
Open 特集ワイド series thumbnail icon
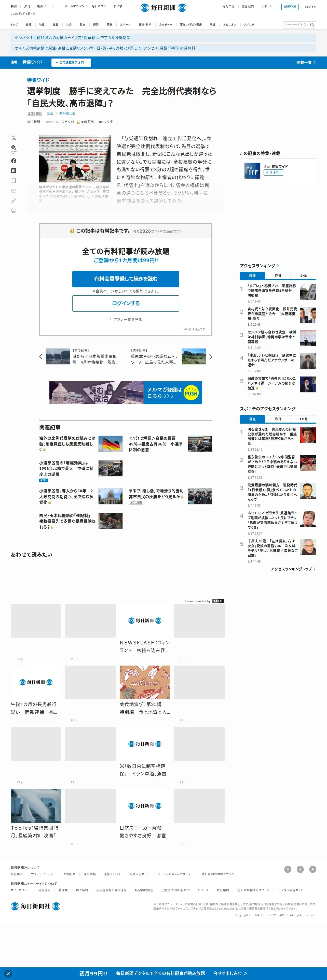pyautogui.click(x=252, y=170)
